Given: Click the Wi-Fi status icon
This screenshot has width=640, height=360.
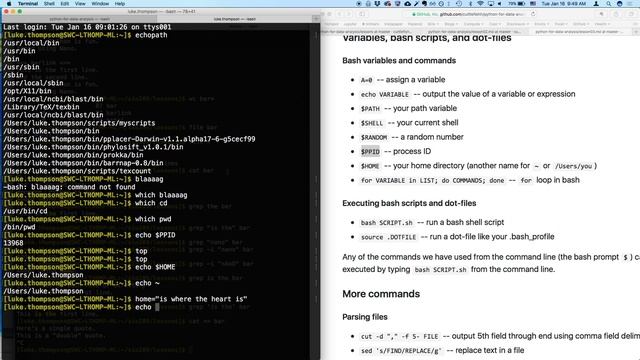Looking at the screenshot, I should click(480, 4).
